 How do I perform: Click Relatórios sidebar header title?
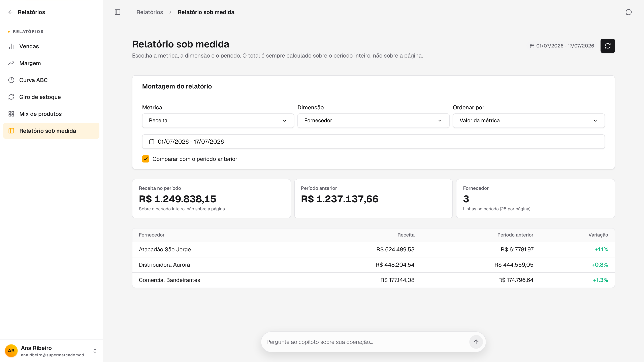(x=32, y=12)
